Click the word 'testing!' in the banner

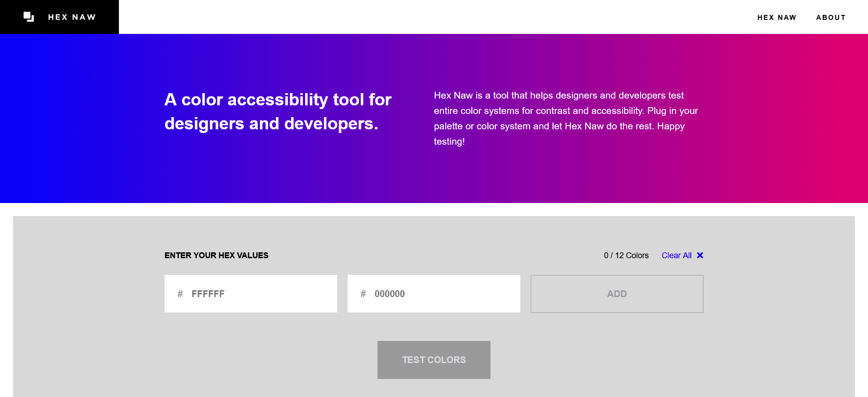click(449, 142)
